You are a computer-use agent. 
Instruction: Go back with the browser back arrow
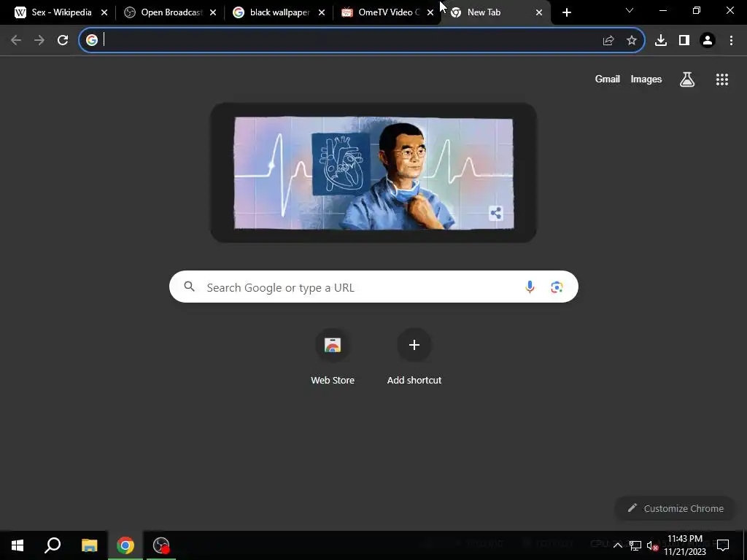[x=16, y=41]
